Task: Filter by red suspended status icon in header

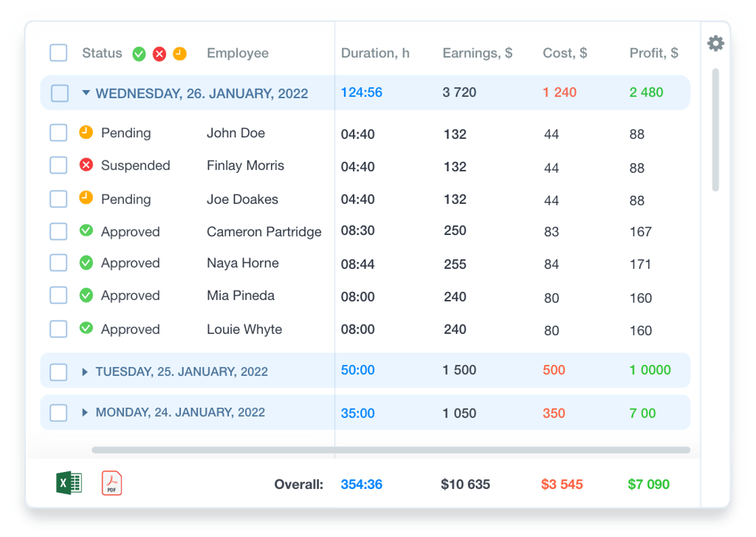Action: tap(159, 54)
